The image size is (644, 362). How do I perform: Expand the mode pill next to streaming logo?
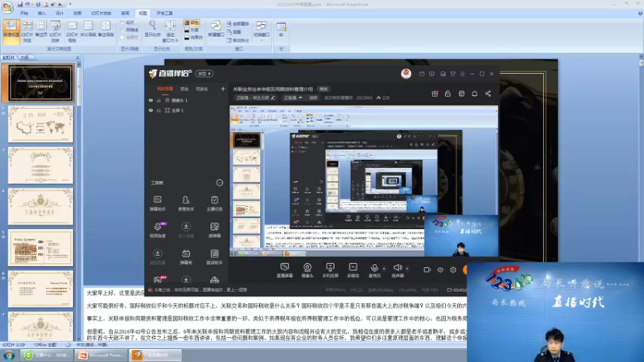point(204,73)
